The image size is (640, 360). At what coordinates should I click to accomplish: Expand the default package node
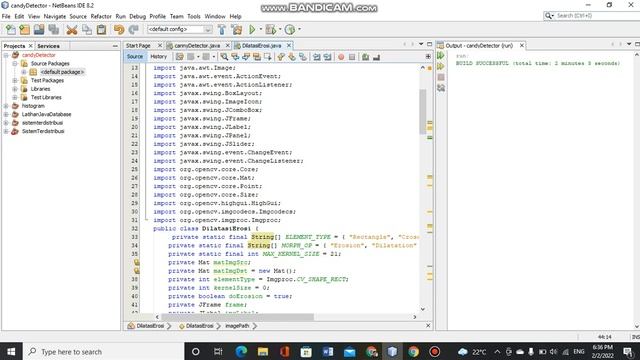tap(24, 72)
